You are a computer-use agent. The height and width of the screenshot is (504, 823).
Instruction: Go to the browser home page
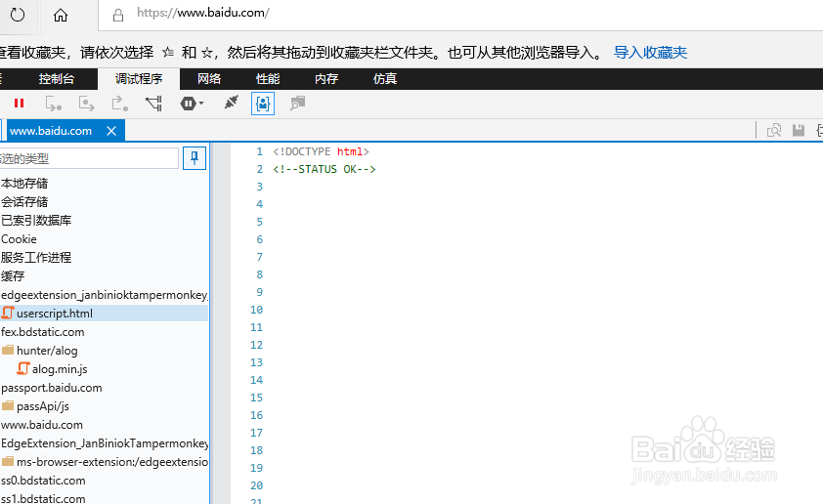[61, 16]
